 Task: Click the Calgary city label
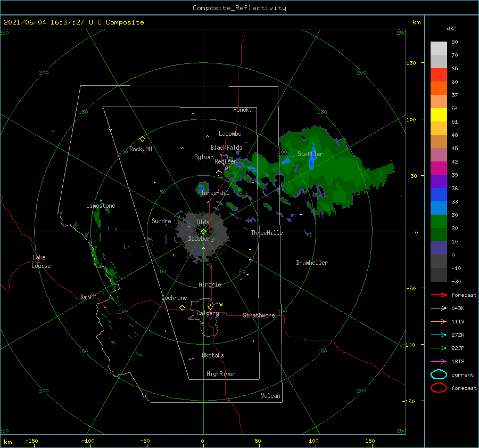208,313
